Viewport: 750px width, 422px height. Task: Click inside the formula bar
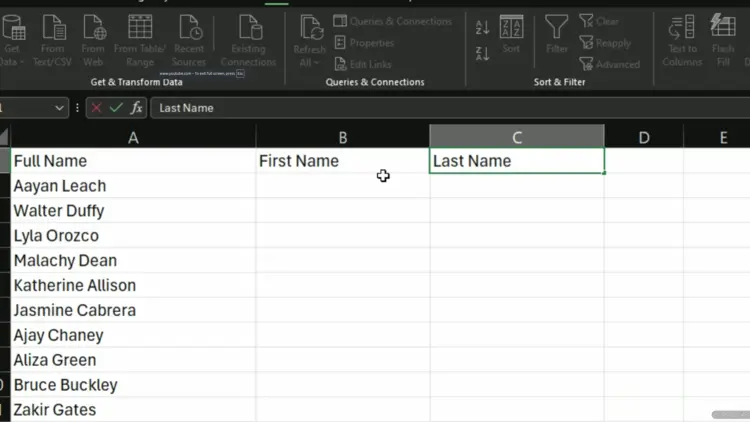450,108
